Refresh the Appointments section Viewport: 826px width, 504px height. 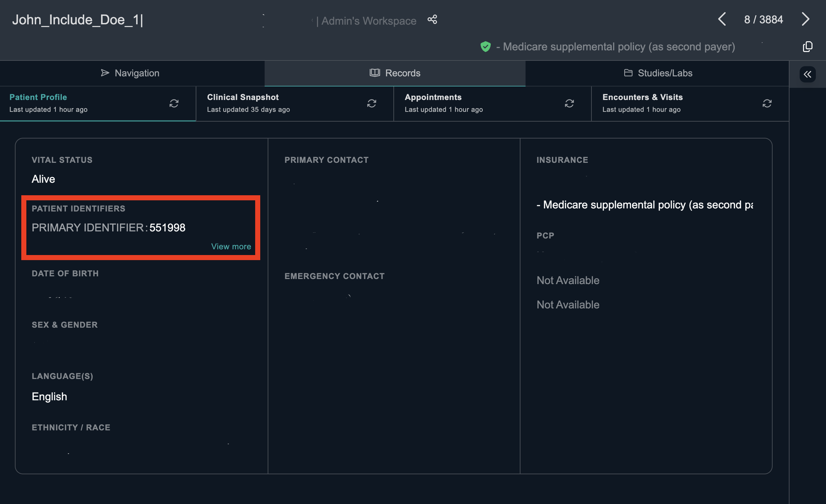click(569, 103)
